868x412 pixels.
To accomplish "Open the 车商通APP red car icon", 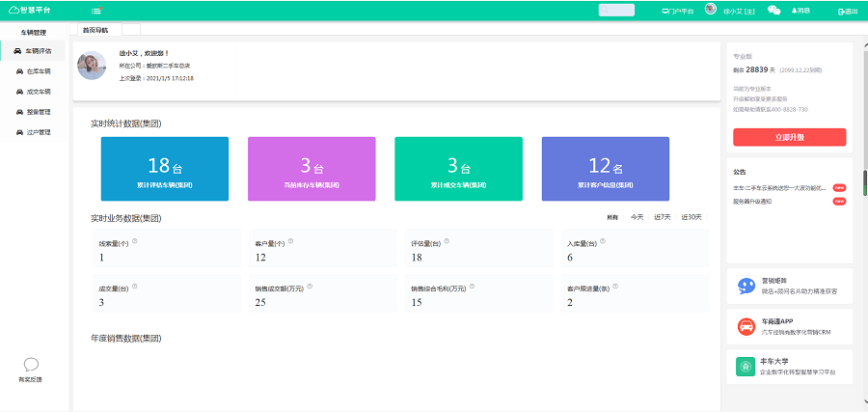I will tap(746, 326).
